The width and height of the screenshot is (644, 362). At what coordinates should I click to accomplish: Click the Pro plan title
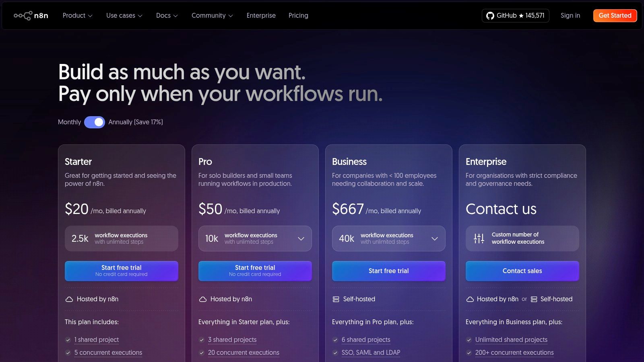point(205,162)
